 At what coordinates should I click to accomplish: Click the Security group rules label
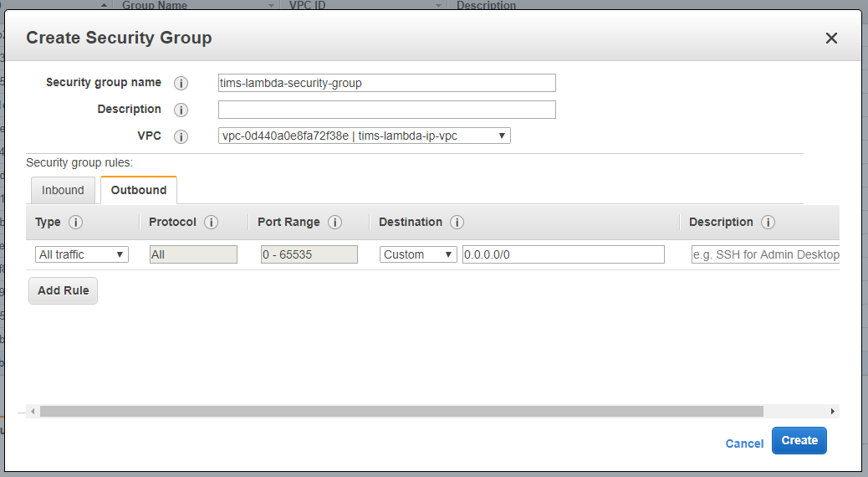click(79, 163)
